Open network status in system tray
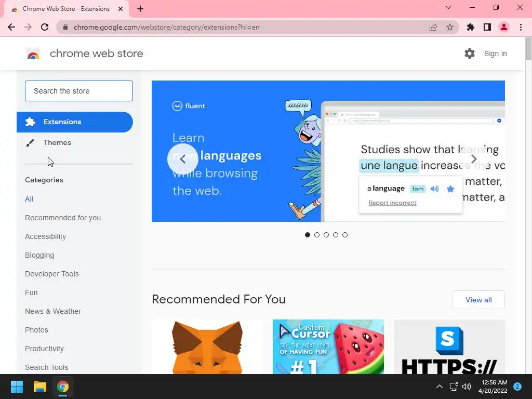The width and height of the screenshot is (532, 399). pos(454,387)
